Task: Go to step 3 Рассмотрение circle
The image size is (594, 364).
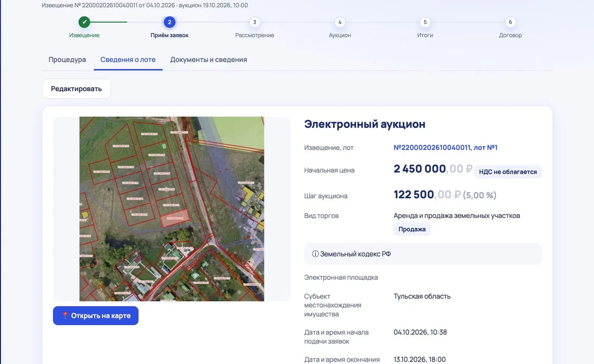Action: point(255,22)
